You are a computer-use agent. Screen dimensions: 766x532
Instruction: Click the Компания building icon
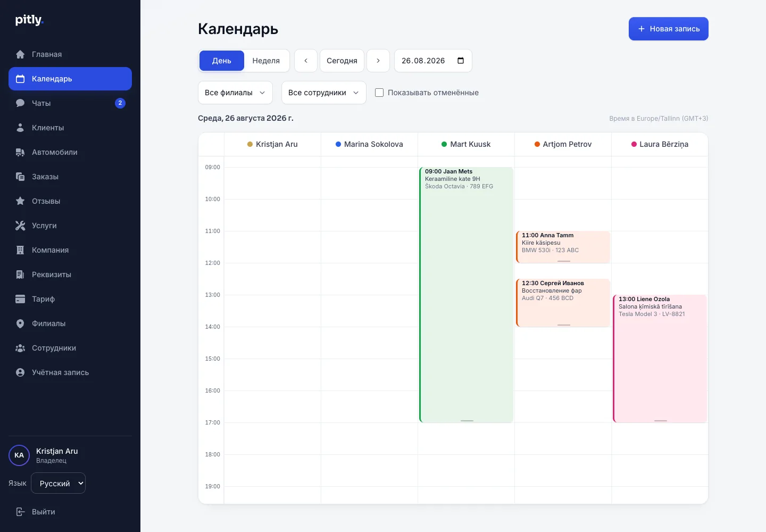point(20,250)
